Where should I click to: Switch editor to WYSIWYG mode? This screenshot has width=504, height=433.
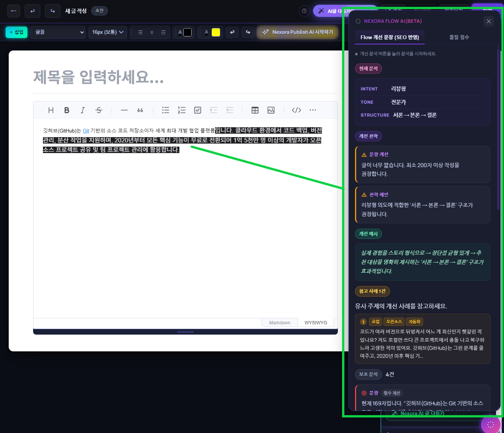[315, 322]
